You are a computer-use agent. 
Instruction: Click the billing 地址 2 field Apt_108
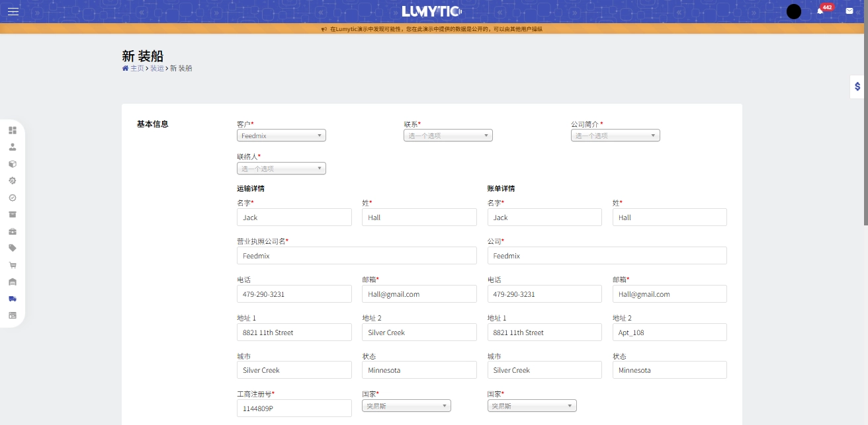pyautogui.click(x=669, y=332)
